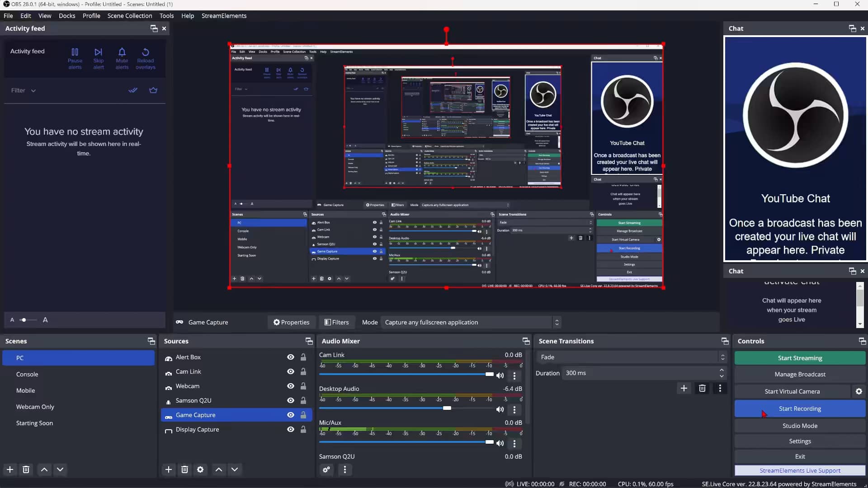Image resolution: width=868 pixels, height=488 pixels.
Task: Open the Docks menu
Action: pyautogui.click(x=67, y=16)
